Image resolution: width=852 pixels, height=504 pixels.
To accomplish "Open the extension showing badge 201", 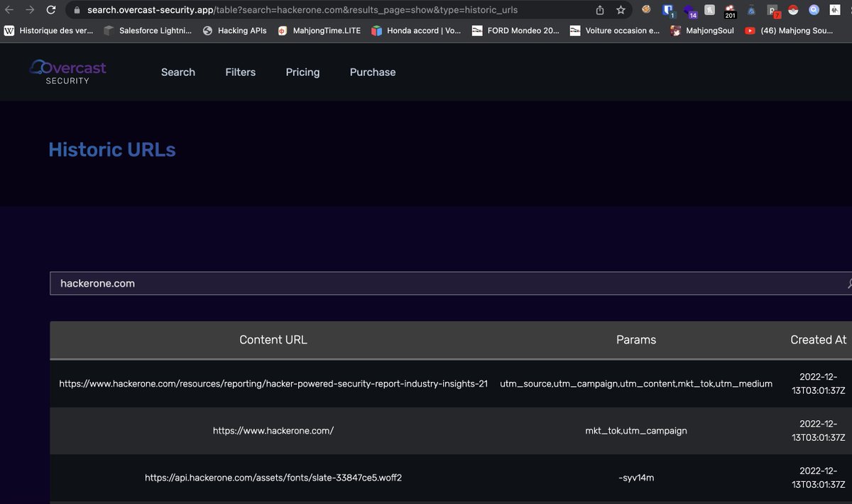I will point(730,11).
